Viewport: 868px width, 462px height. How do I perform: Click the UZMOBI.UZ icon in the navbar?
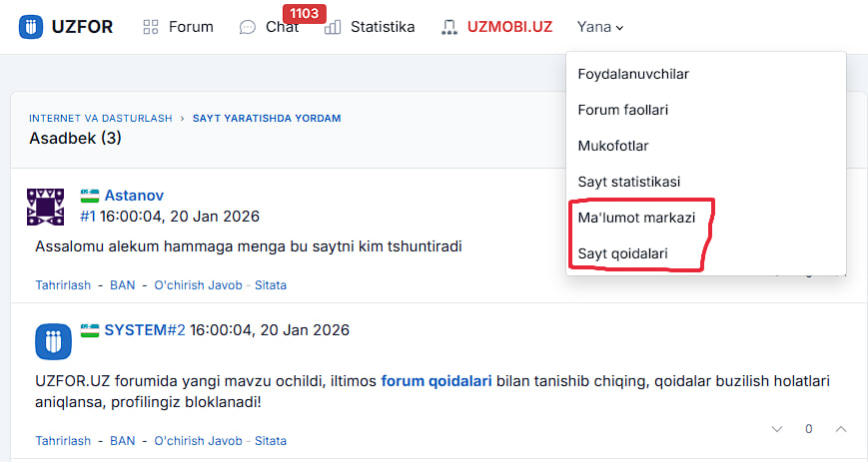[x=449, y=27]
